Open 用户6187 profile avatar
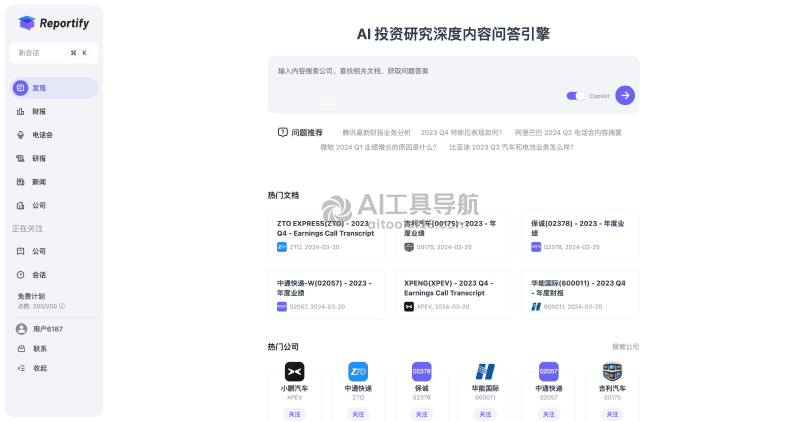Viewport: 800px width, 422px height. tap(21, 329)
